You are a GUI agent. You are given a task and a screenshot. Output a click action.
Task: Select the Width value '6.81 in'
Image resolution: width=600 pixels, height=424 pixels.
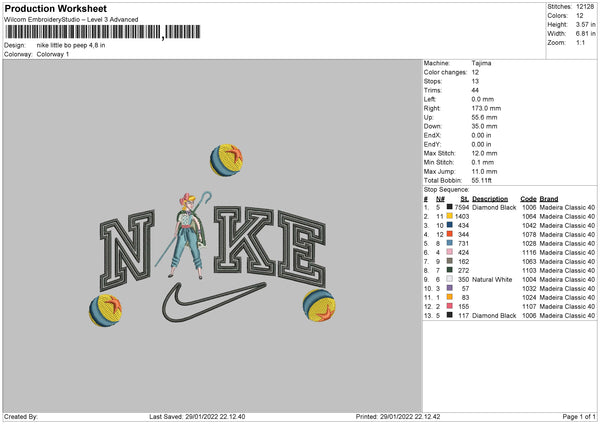pyautogui.click(x=585, y=34)
